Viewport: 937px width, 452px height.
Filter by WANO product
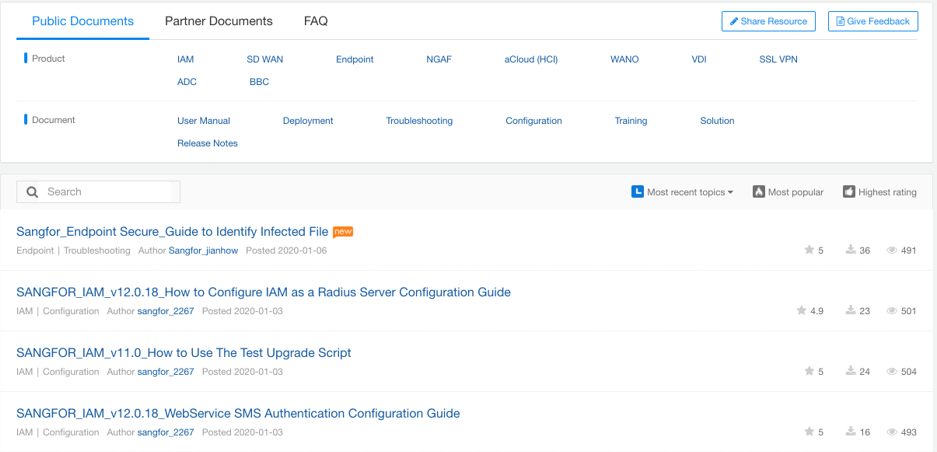[x=624, y=60]
